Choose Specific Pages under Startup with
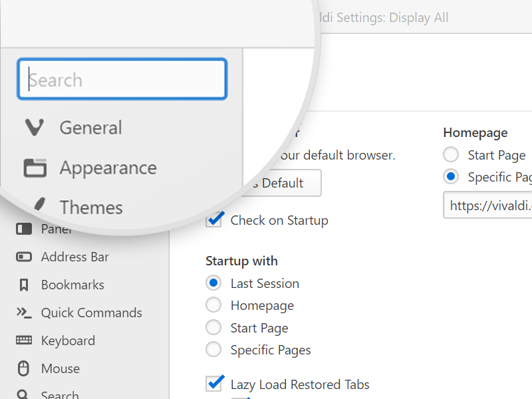Image resolution: width=532 pixels, height=399 pixels. [213, 350]
